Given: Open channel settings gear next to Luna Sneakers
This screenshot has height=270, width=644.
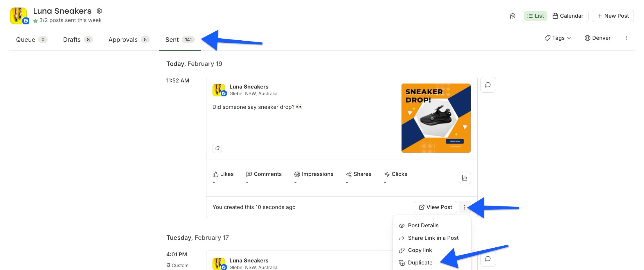Looking at the screenshot, I should click(x=99, y=11).
